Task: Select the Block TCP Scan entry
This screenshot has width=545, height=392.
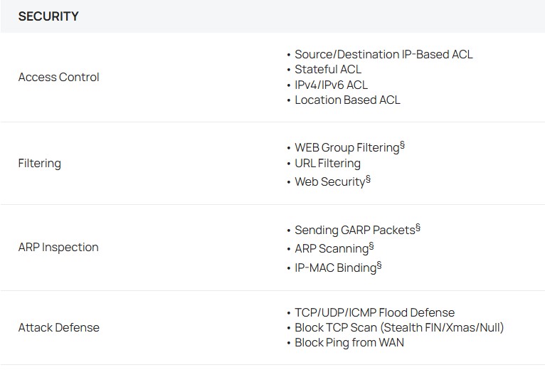Action: pyautogui.click(x=399, y=327)
